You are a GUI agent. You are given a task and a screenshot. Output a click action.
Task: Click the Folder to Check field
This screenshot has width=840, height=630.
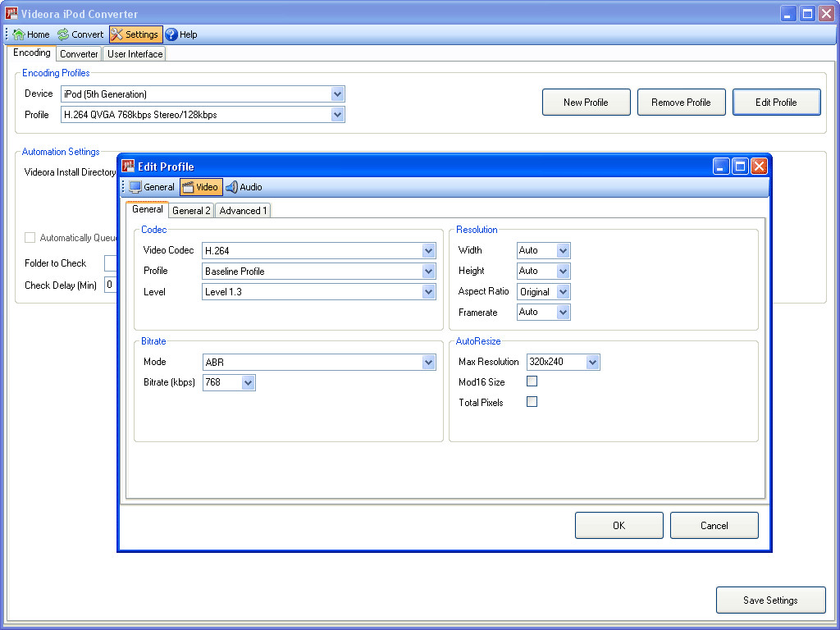point(111,263)
